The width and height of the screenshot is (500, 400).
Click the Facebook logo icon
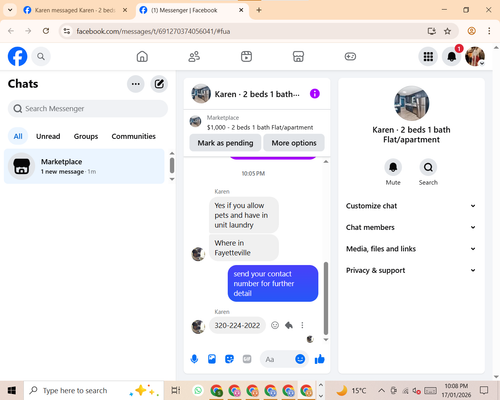[x=17, y=56]
